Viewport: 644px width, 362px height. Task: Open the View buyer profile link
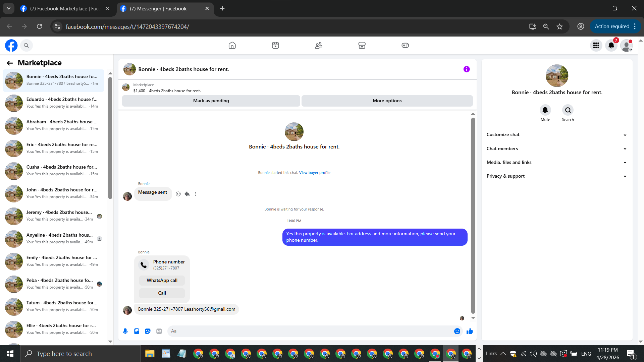click(x=315, y=173)
